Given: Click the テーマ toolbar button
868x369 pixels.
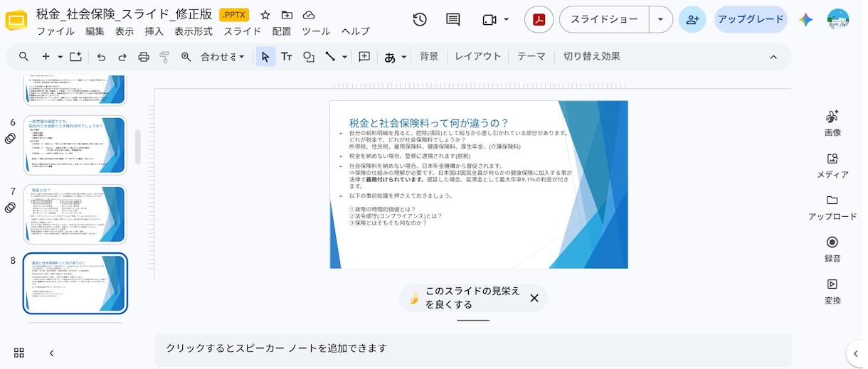Looking at the screenshot, I should (531, 57).
